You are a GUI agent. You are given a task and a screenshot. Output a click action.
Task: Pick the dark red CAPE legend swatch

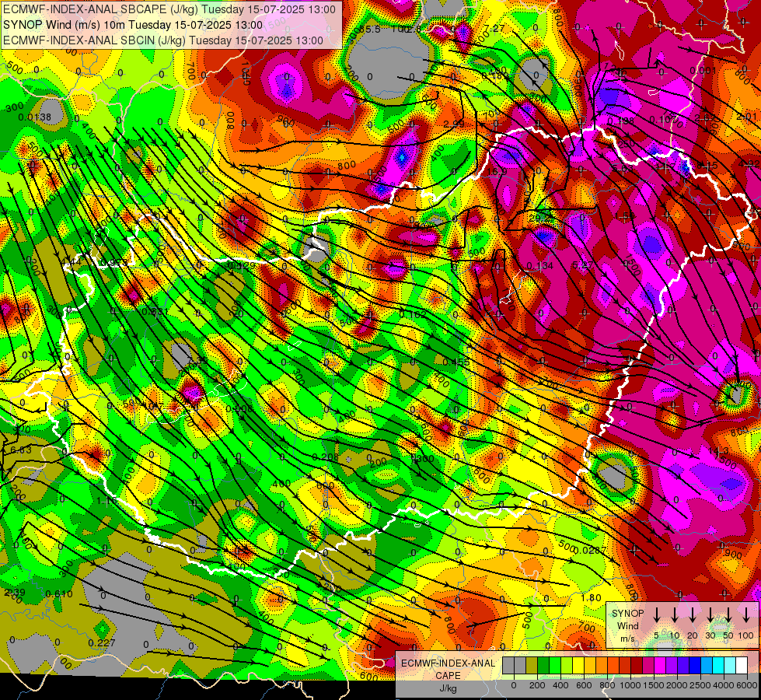(637, 665)
